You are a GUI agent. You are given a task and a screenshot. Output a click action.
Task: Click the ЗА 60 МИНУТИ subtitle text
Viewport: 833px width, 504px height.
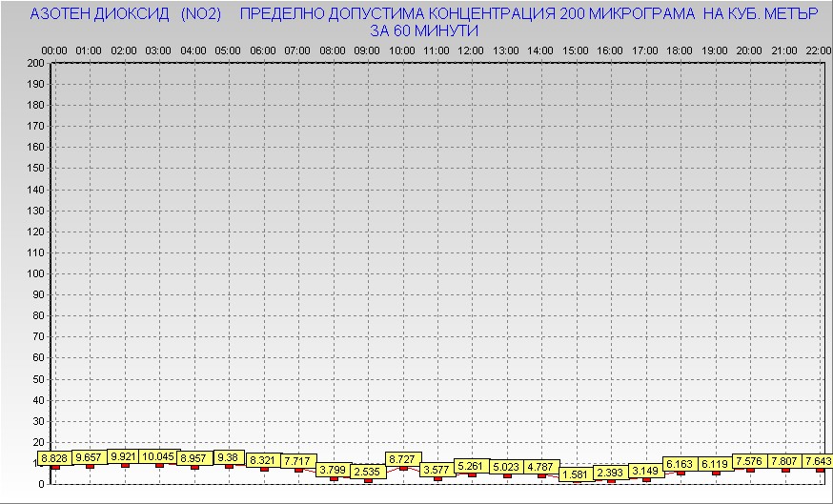coord(424,30)
